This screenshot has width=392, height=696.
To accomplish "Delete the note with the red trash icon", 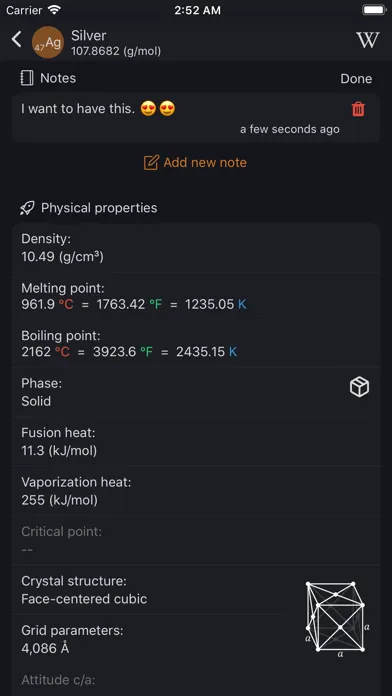I will pos(358,109).
